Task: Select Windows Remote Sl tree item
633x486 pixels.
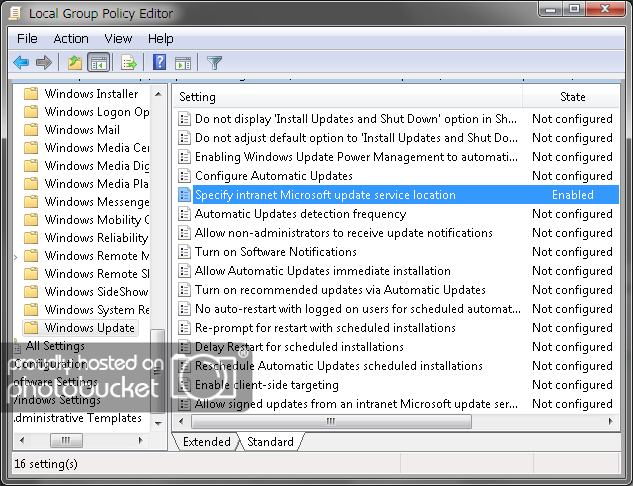Action: coord(97,273)
